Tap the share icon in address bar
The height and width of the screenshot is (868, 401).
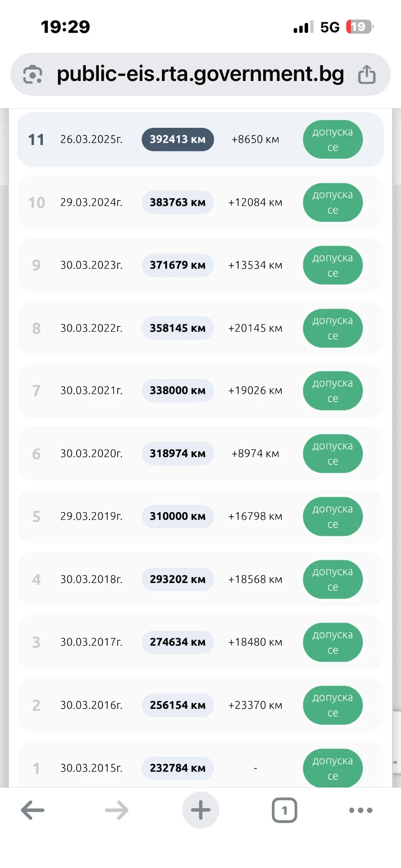[367, 74]
